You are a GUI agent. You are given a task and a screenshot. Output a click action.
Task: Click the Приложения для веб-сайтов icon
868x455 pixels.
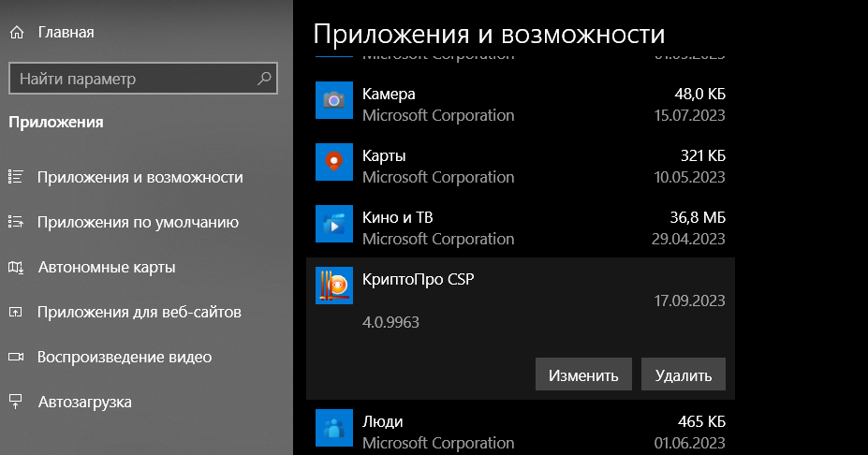tap(16, 312)
